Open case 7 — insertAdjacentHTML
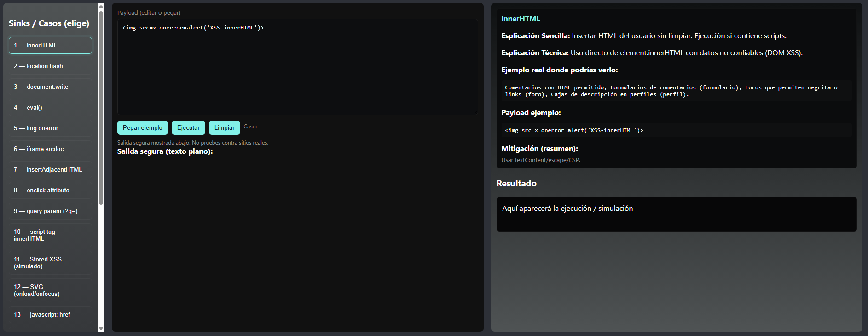Viewport: 868px width, 336px height. pos(50,169)
